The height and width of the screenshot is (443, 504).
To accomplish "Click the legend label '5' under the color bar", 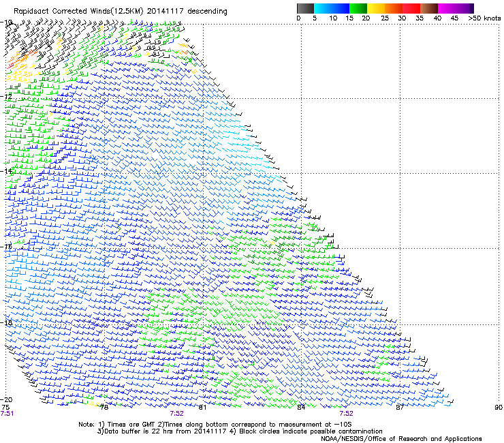I will (315, 18).
